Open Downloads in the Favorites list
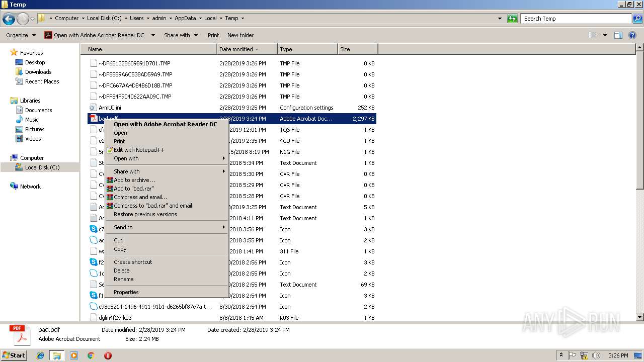The width and height of the screenshot is (644, 362). (38, 72)
